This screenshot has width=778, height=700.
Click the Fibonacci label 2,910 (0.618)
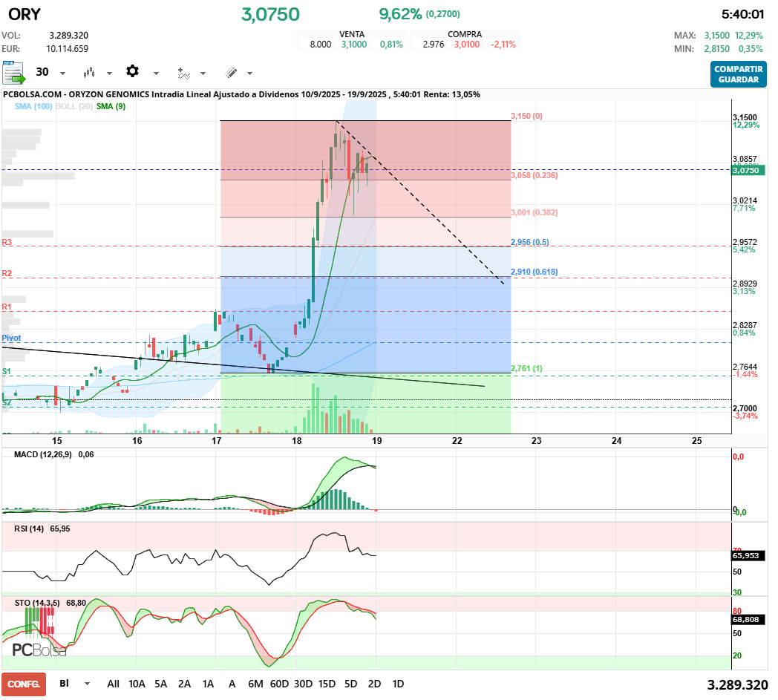tap(535, 272)
